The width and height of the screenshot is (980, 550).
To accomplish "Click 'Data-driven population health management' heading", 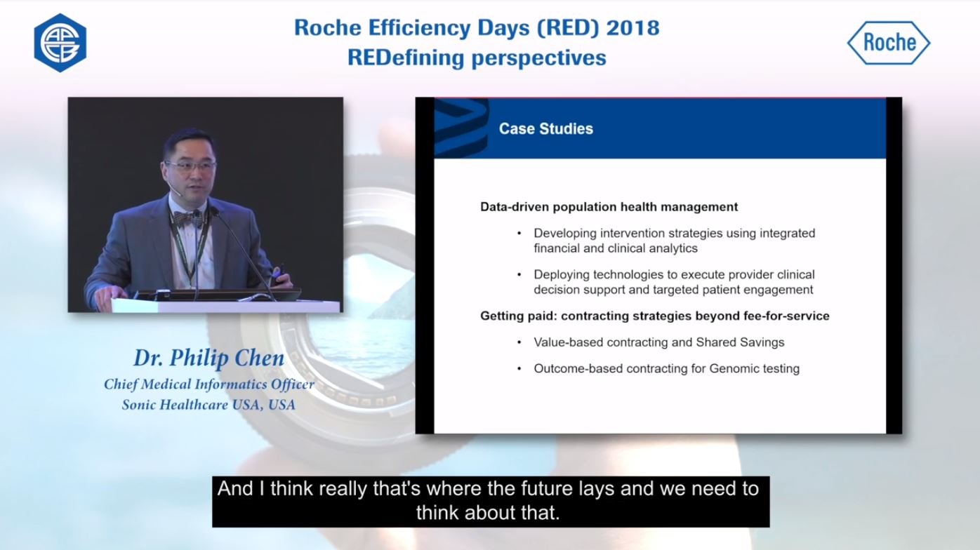I will [x=609, y=207].
